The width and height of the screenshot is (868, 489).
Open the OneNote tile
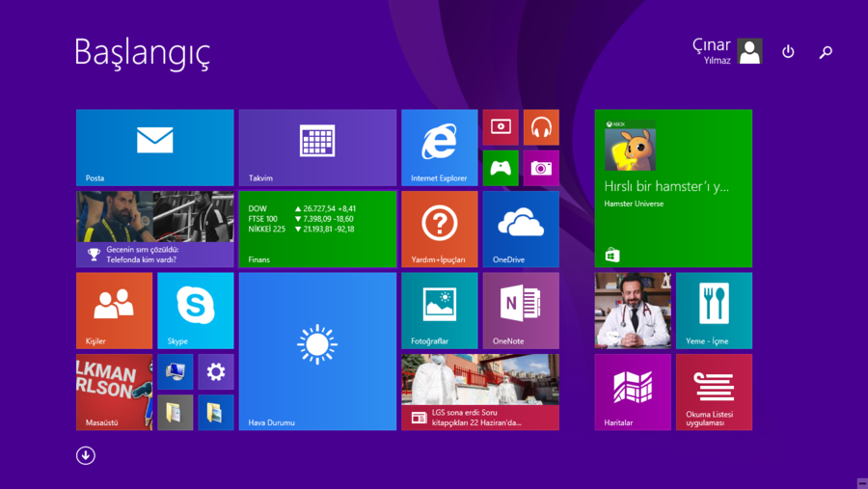point(521,310)
